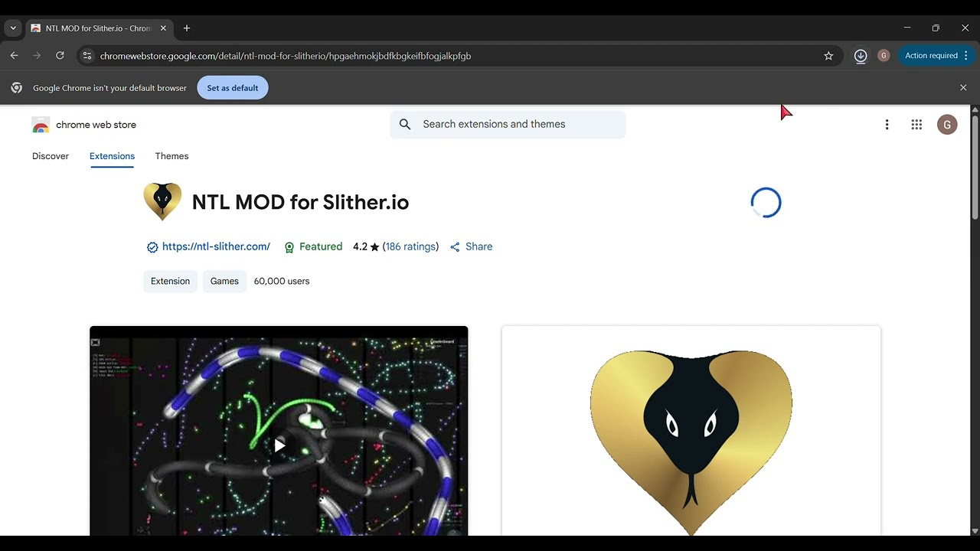Minimize the Chrome window
The image size is (980, 551).
pos(907,28)
